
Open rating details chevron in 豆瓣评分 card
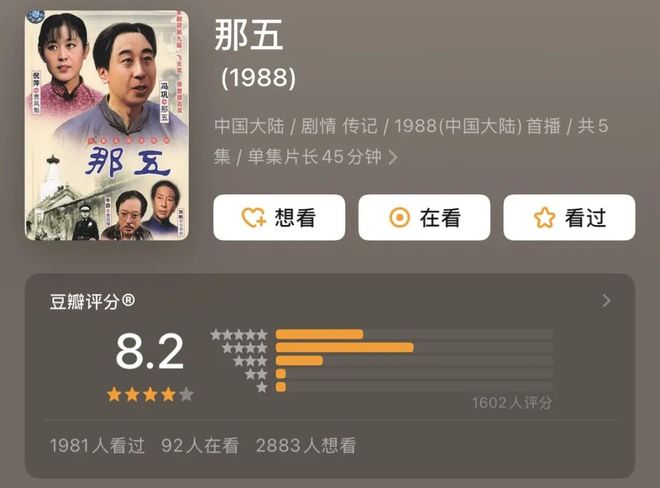pyautogui.click(x=606, y=301)
